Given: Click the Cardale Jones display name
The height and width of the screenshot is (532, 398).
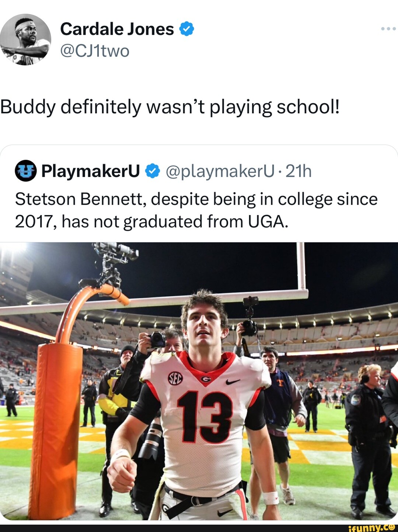Looking at the screenshot, I should [x=116, y=28].
